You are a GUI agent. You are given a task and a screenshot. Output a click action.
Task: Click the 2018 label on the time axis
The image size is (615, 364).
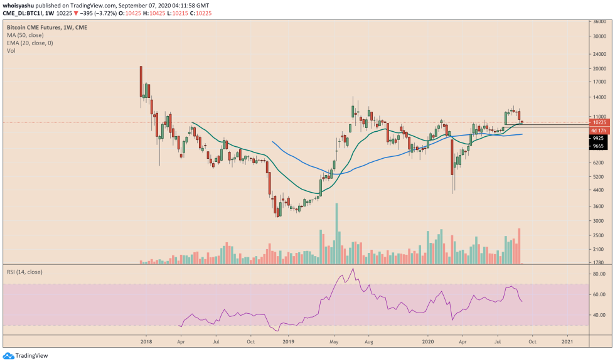[145, 341]
